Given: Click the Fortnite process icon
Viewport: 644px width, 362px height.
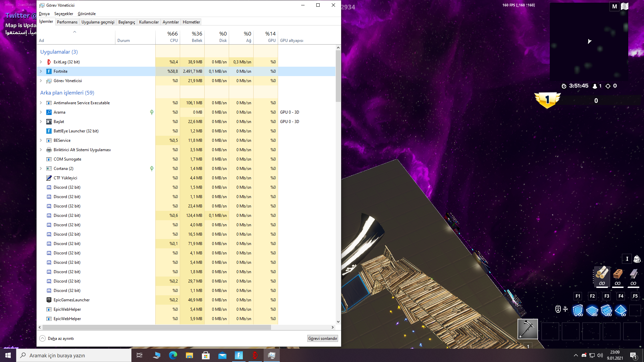Looking at the screenshot, I should pyautogui.click(x=49, y=71).
